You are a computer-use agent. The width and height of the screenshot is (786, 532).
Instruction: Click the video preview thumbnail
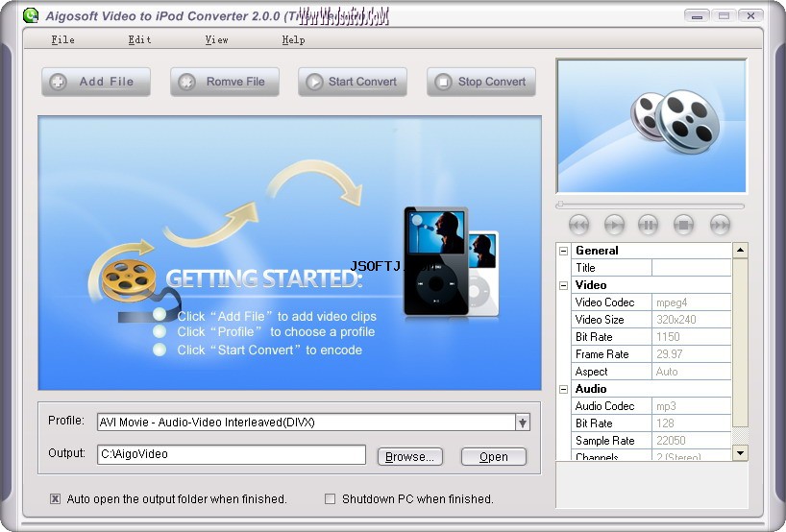click(x=651, y=126)
